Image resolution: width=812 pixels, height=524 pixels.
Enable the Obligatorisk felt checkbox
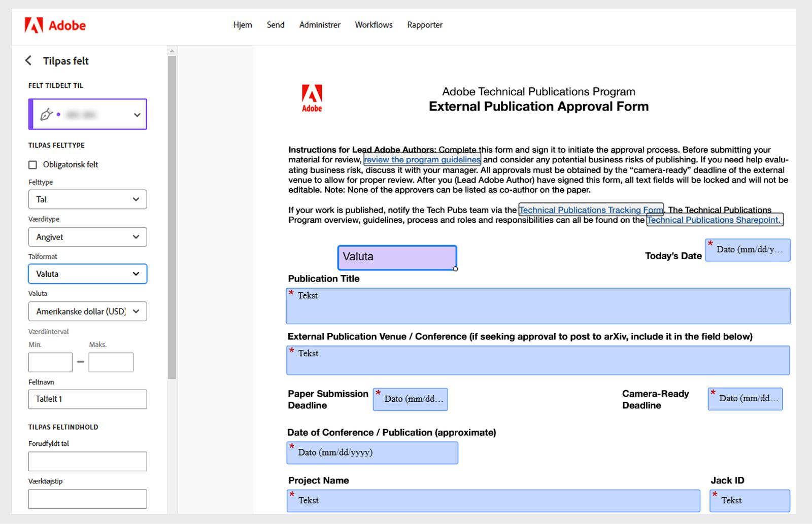click(33, 164)
